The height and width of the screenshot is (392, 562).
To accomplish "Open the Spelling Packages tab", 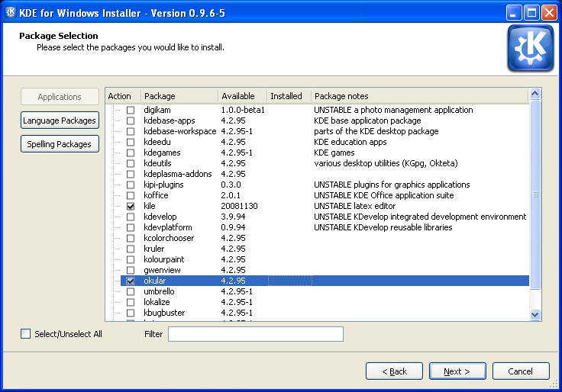I will pos(60,144).
